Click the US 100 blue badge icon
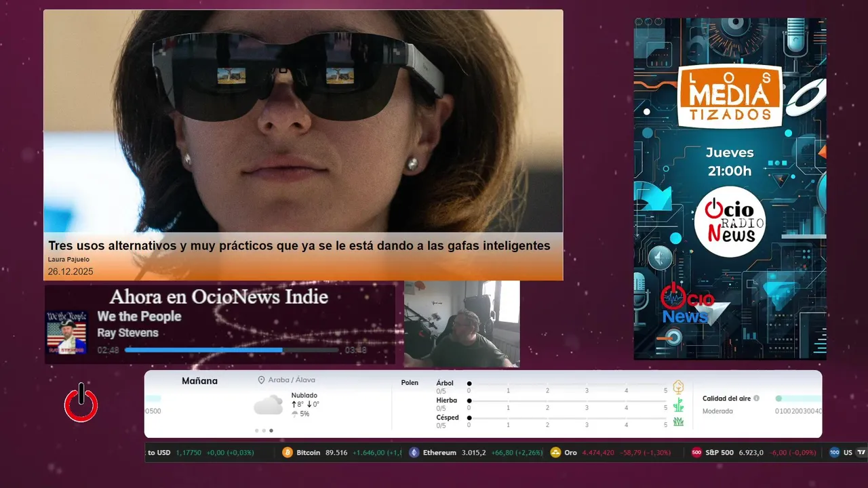868x488 pixels. click(834, 452)
